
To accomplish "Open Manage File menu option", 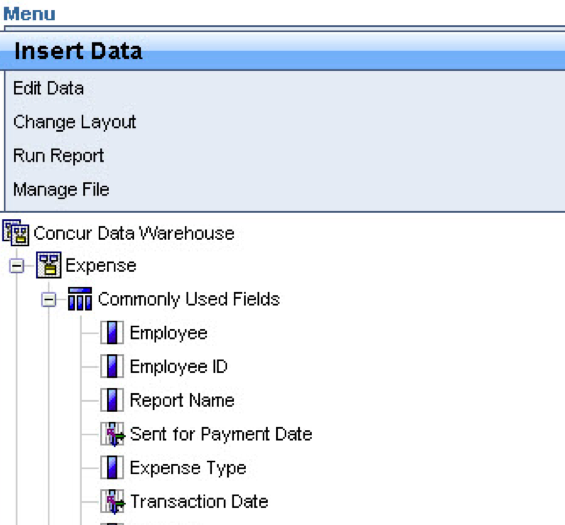I will tap(61, 190).
